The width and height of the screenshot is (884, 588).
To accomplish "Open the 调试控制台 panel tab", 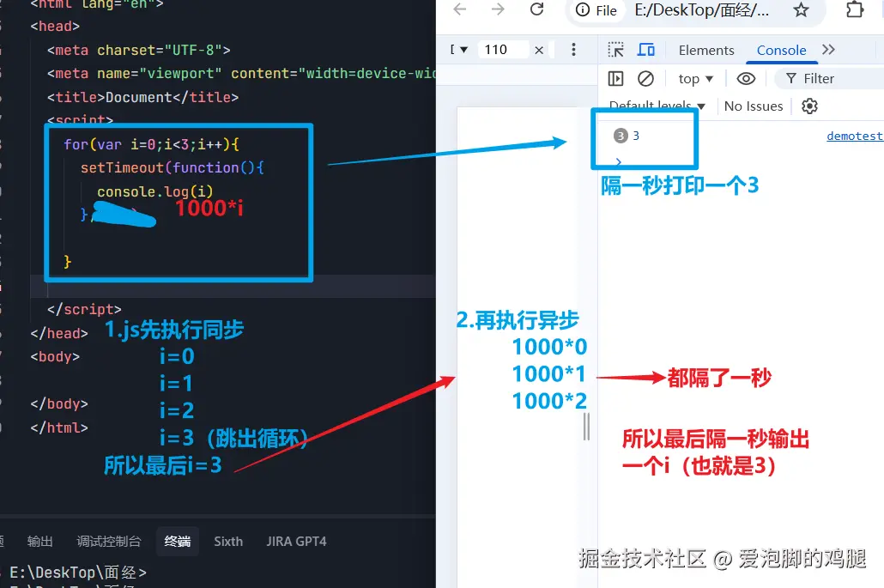I will [x=109, y=541].
